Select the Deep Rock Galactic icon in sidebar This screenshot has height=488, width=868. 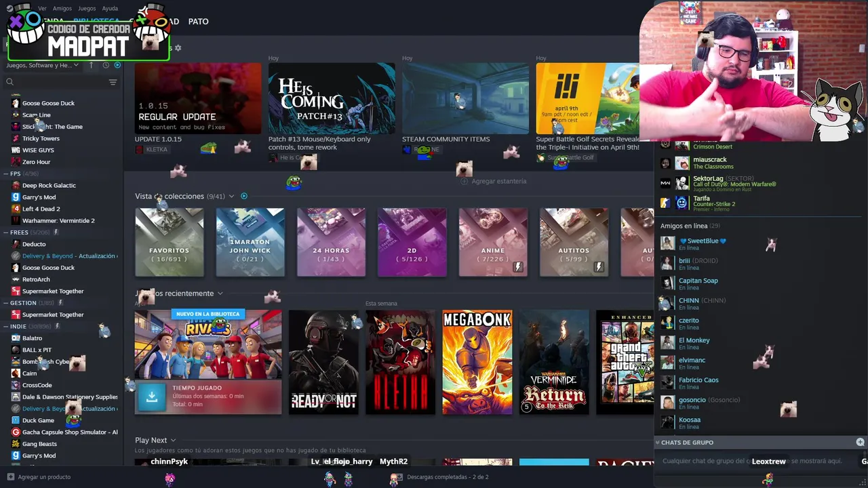point(16,185)
